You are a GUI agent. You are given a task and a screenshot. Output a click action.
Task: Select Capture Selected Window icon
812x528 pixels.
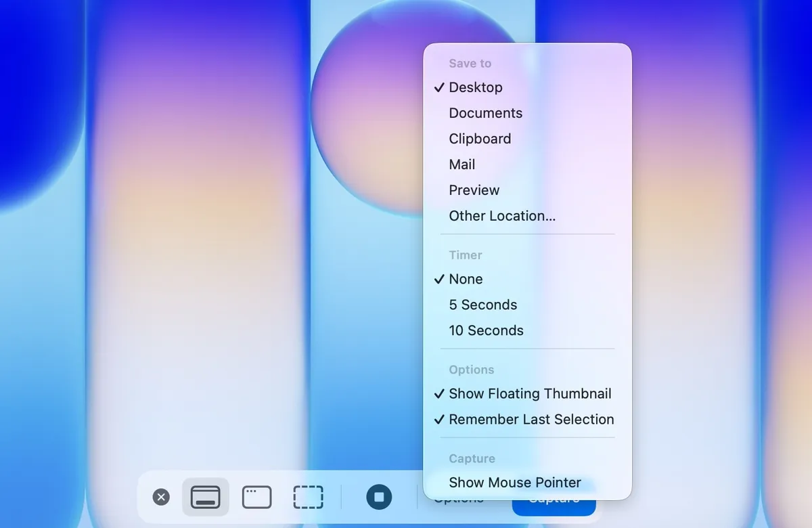pyautogui.click(x=257, y=498)
